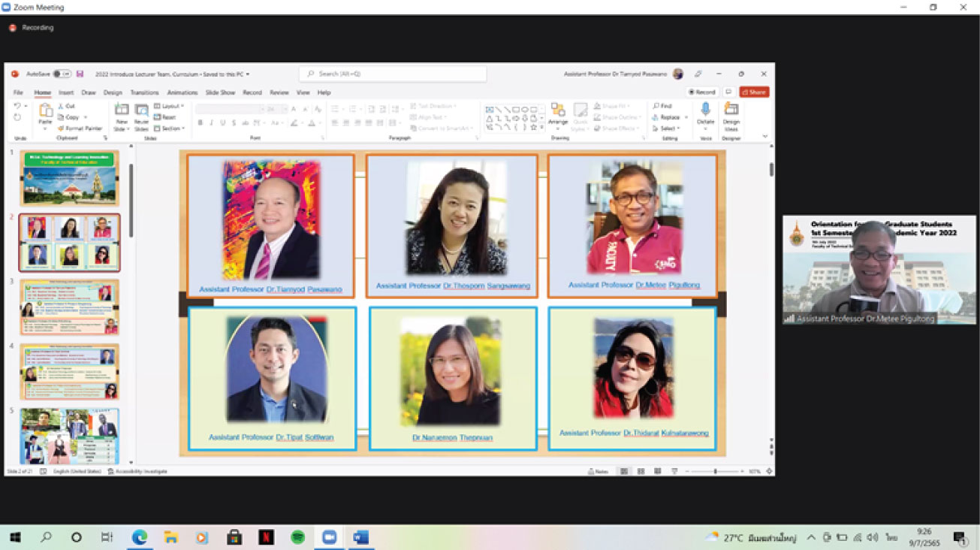Toggle Underline formatting
980x550 pixels.
[x=223, y=122]
